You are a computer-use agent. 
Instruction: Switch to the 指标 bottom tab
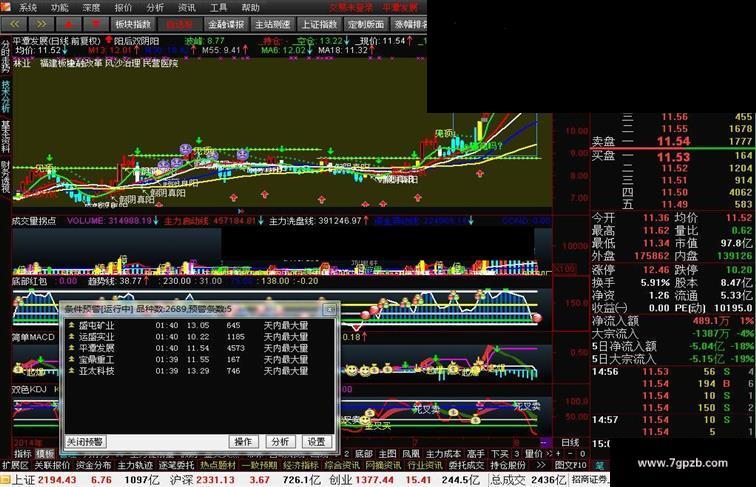[23, 454]
